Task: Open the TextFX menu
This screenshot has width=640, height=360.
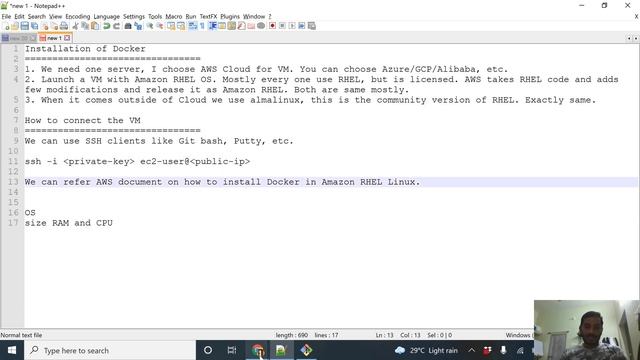Action: point(208,16)
